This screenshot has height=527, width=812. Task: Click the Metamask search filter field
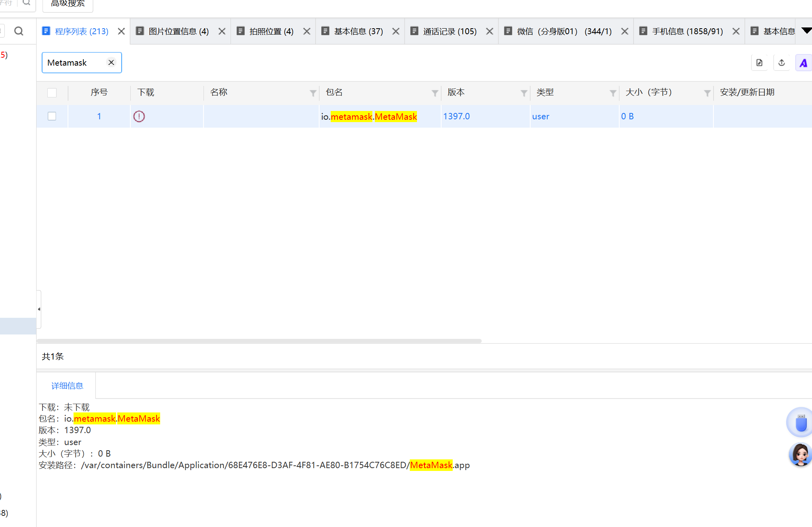[x=81, y=62]
